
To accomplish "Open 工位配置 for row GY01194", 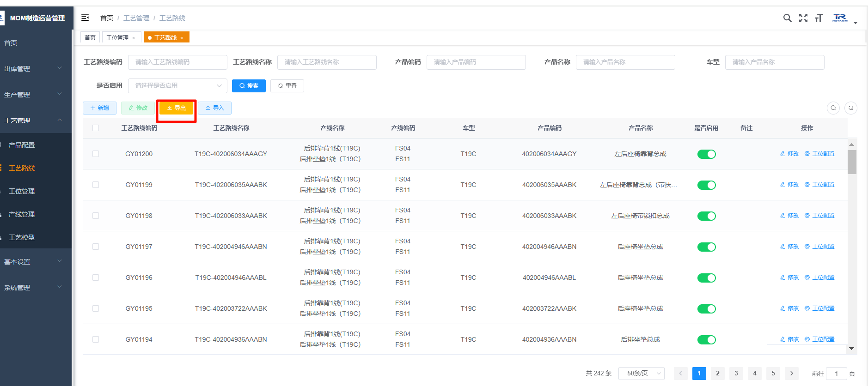I will (819, 339).
